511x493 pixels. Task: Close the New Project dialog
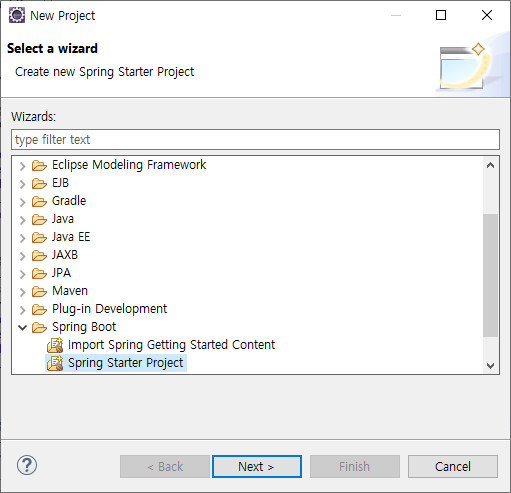[x=487, y=15]
